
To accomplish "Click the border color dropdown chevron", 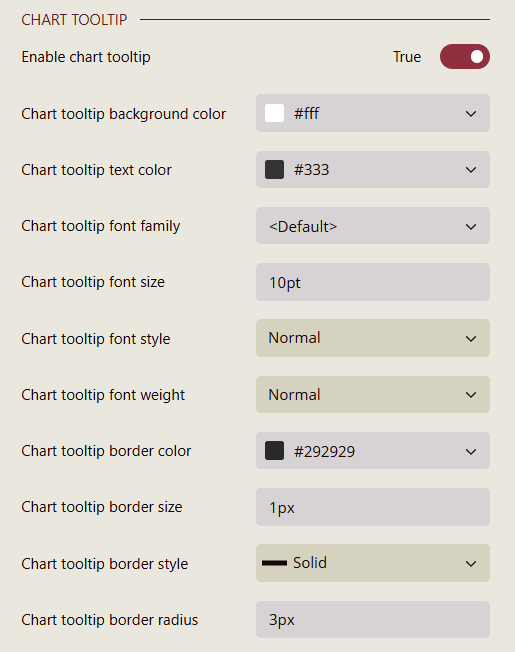I will tap(471, 452).
